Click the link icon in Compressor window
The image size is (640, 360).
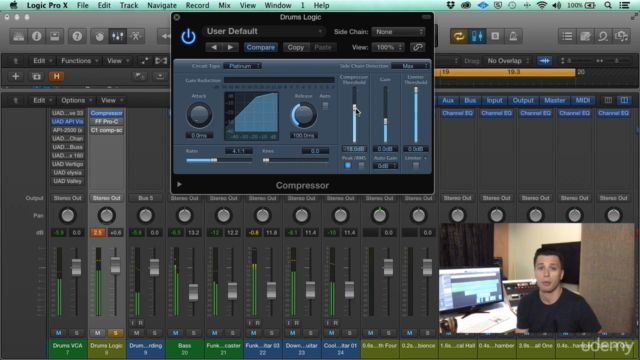click(x=417, y=47)
